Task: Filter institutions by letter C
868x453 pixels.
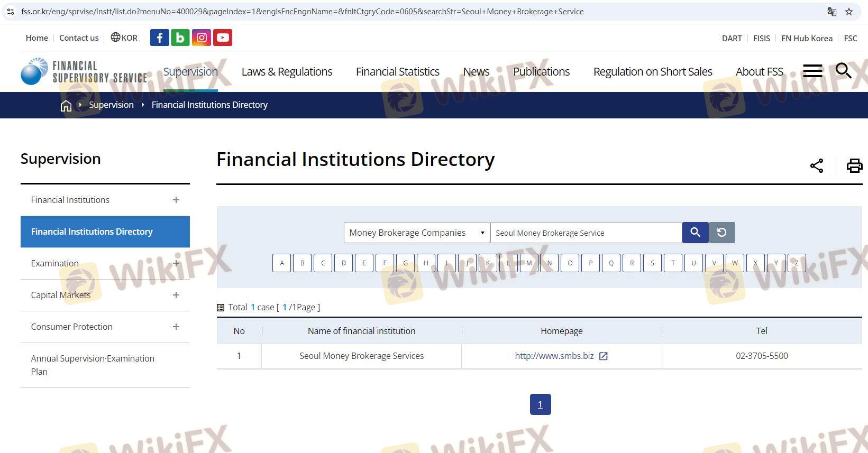Action: click(323, 263)
